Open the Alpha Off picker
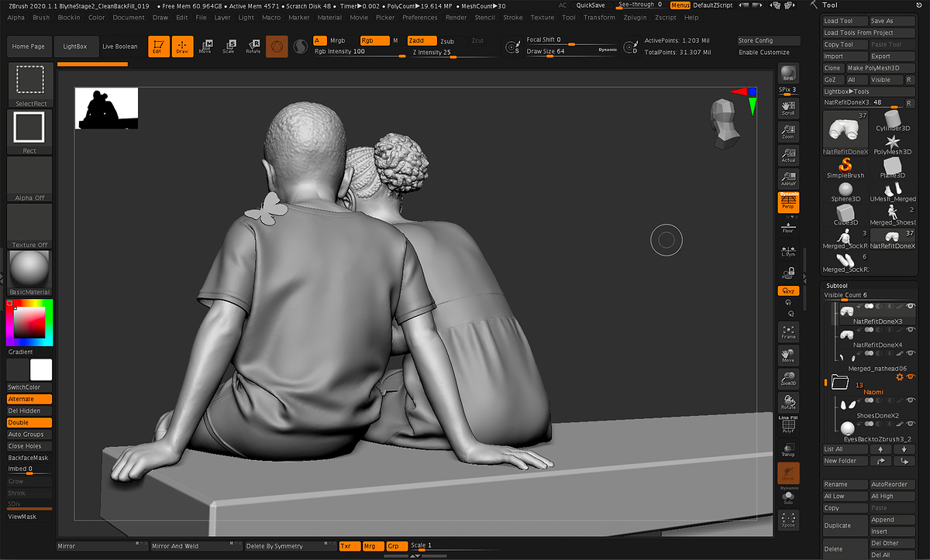 coord(30,180)
